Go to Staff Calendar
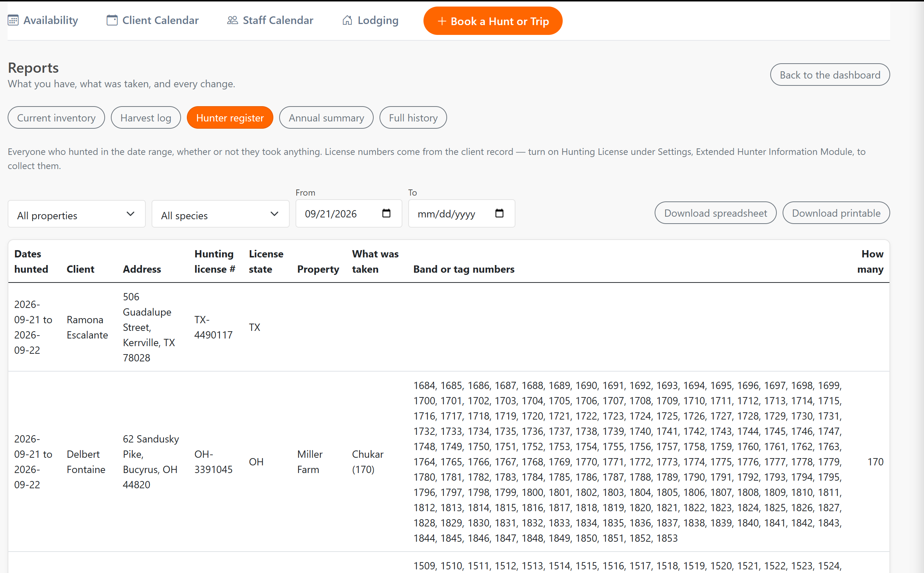 pyautogui.click(x=270, y=20)
